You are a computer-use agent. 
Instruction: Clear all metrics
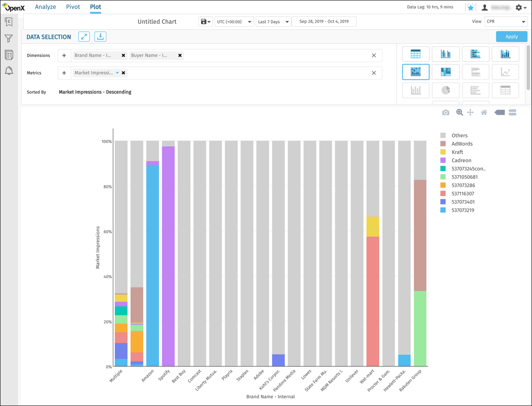(x=374, y=73)
